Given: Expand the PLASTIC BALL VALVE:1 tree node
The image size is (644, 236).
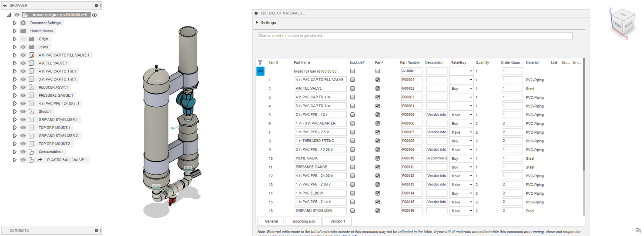Looking at the screenshot, I should 15,160.
